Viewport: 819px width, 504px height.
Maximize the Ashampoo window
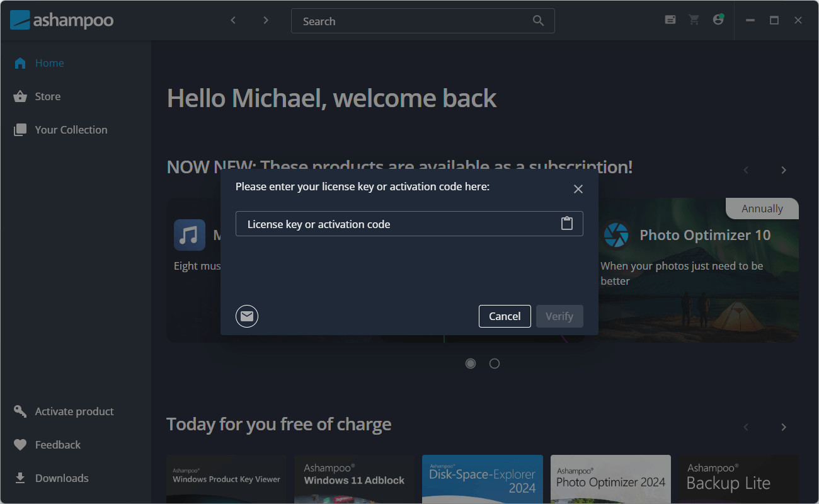[x=774, y=20]
